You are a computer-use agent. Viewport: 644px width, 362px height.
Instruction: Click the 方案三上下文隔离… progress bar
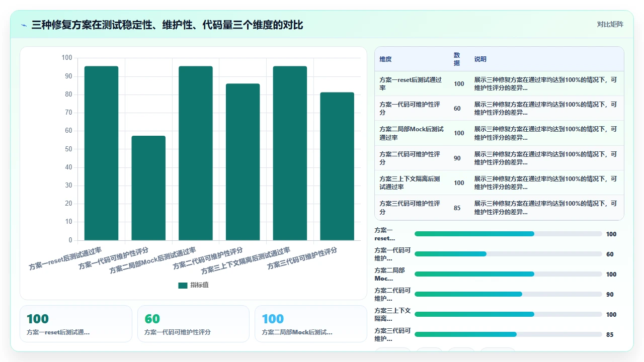coord(508,314)
